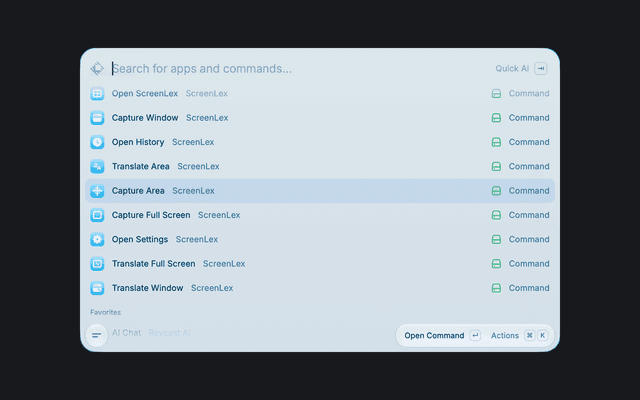Click green command type icon in Open Settings row
640x400 pixels.
(496, 239)
